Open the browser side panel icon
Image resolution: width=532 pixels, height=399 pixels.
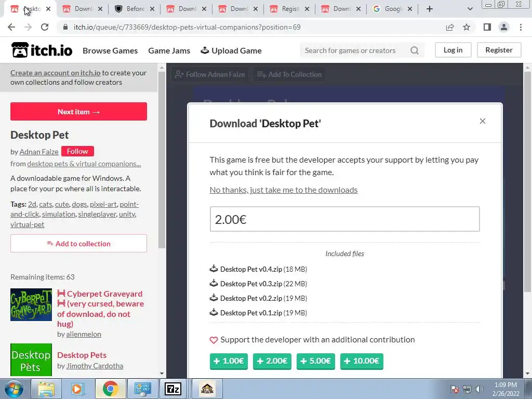click(487, 27)
